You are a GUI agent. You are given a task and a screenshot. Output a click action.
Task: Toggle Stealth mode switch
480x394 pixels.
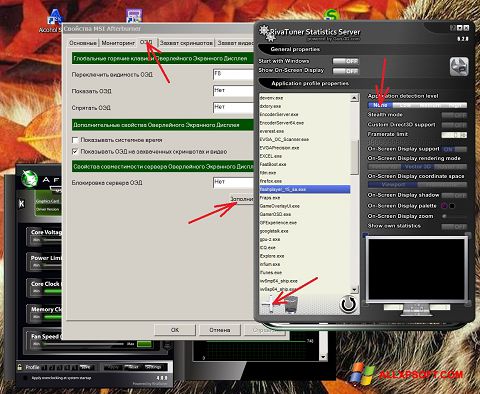coord(454,115)
